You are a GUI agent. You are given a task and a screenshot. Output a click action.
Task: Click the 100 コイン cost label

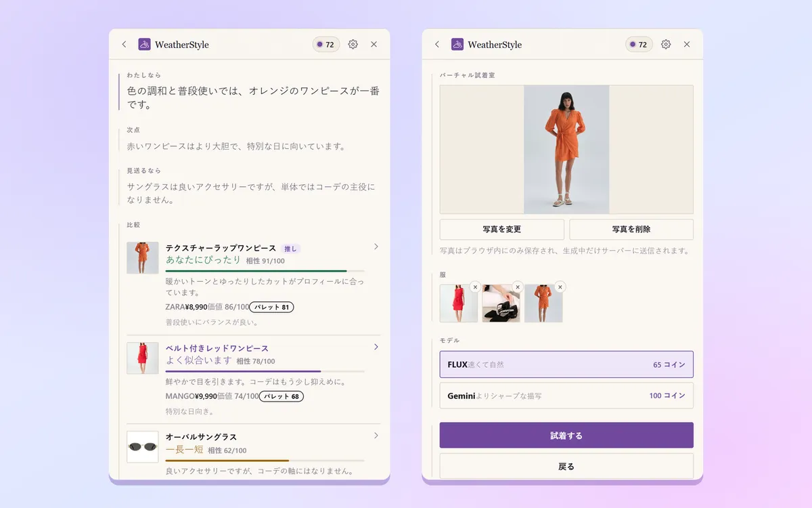tap(667, 396)
